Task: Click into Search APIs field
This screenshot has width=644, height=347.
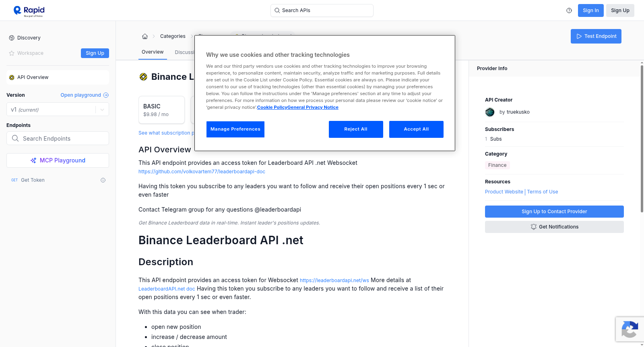Action: [x=322, y=10]
